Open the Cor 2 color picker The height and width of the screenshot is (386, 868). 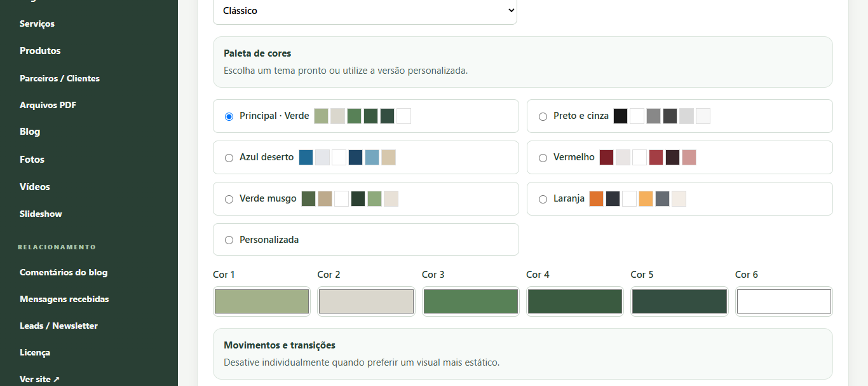coord(366,301)
